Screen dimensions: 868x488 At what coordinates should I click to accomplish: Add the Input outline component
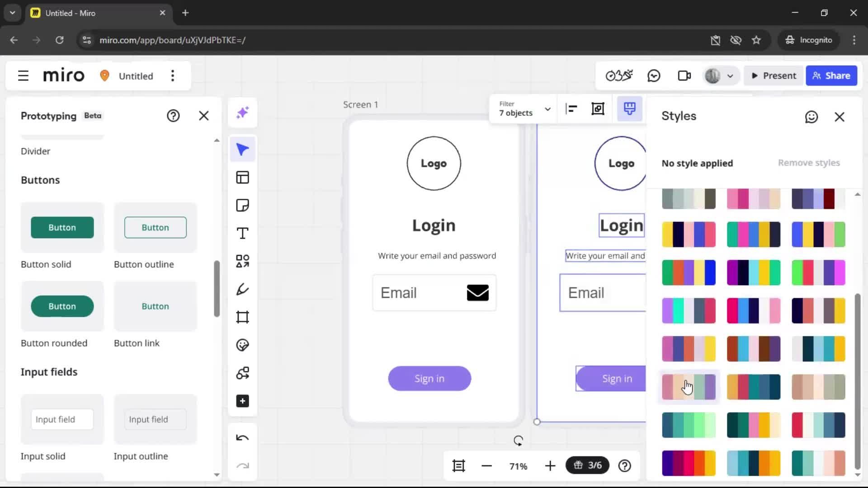[155, 419]
